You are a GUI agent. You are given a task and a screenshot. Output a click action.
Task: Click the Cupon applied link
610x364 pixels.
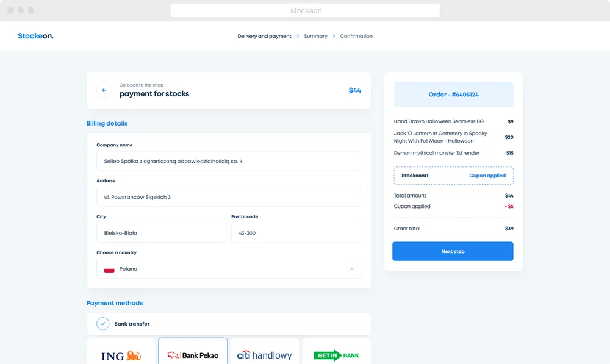coord(487,176)
